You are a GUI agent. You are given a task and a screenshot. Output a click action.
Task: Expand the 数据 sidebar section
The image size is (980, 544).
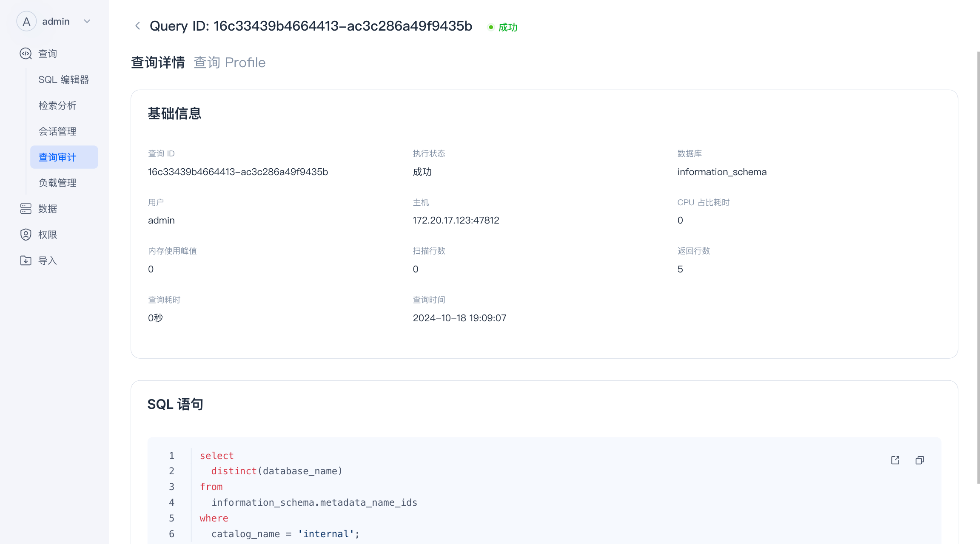[48, 209]
